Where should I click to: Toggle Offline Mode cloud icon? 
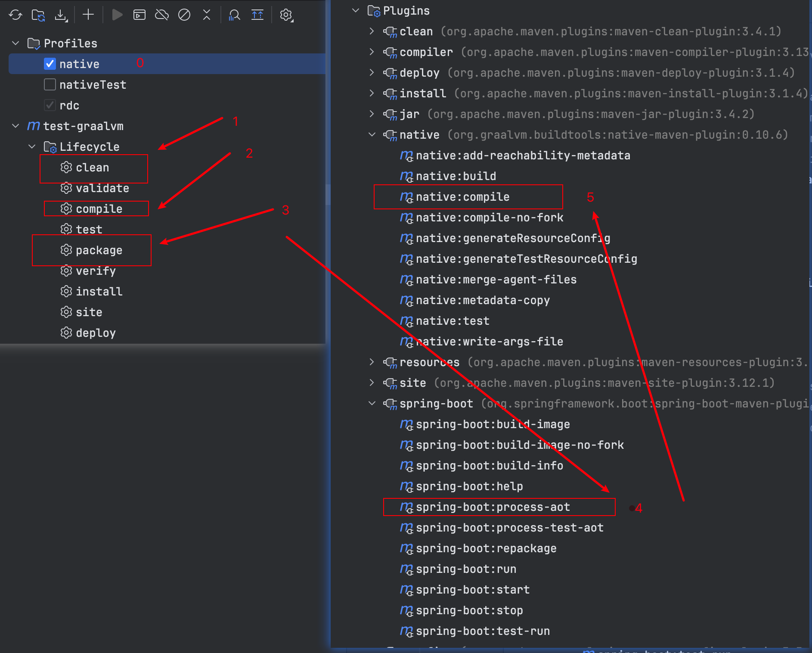click(162, 15)
